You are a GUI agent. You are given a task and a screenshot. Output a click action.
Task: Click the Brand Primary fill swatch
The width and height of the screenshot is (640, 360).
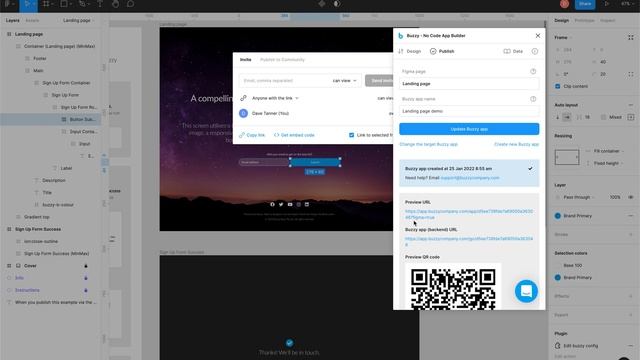pyautogui.click(x=558, y=216)
